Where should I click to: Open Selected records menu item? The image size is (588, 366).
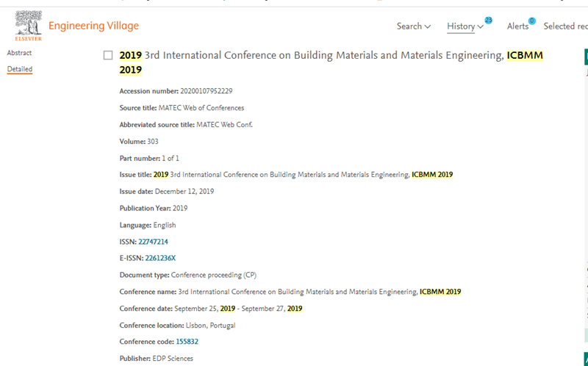coord(565,26)
